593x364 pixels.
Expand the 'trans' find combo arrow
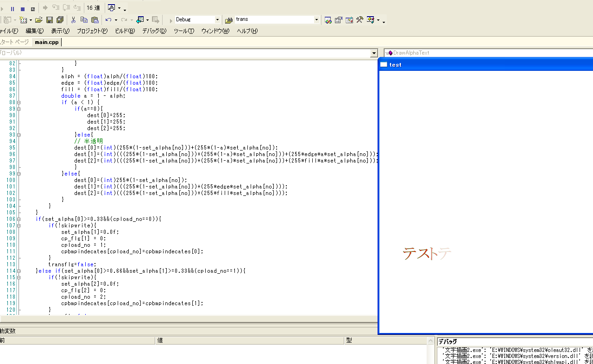pyautogui.click(x=317, y=19)
